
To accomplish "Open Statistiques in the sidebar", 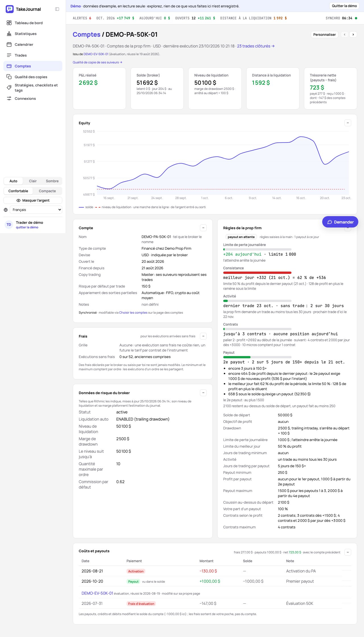I will (33, 34).
